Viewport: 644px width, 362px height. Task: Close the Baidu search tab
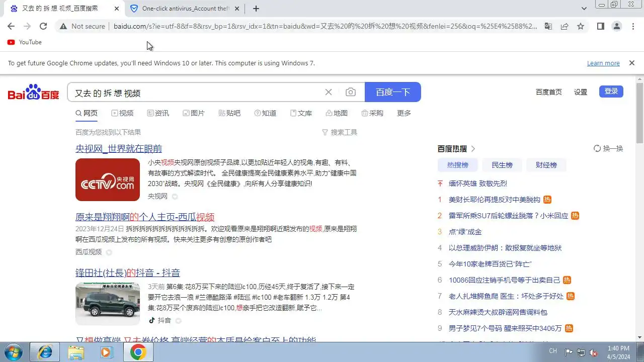117,9
